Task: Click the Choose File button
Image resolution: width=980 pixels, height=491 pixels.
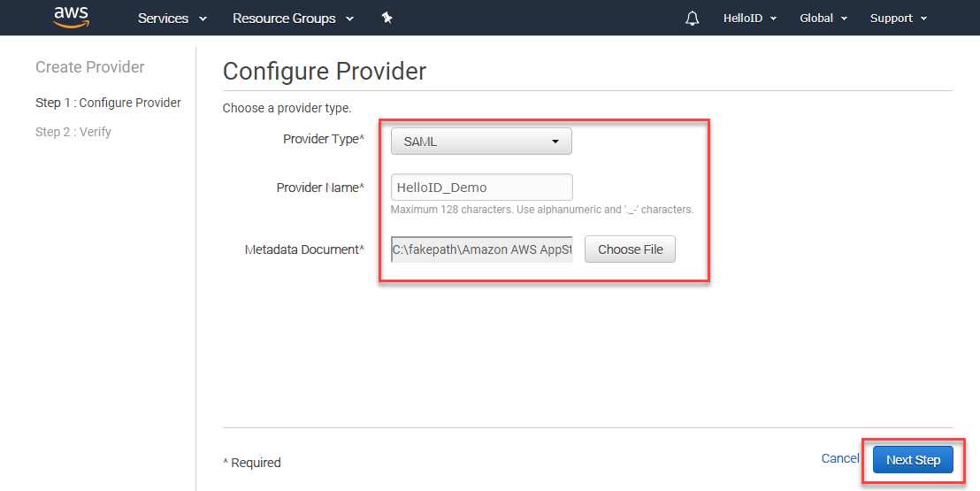Action: (630, 249)
